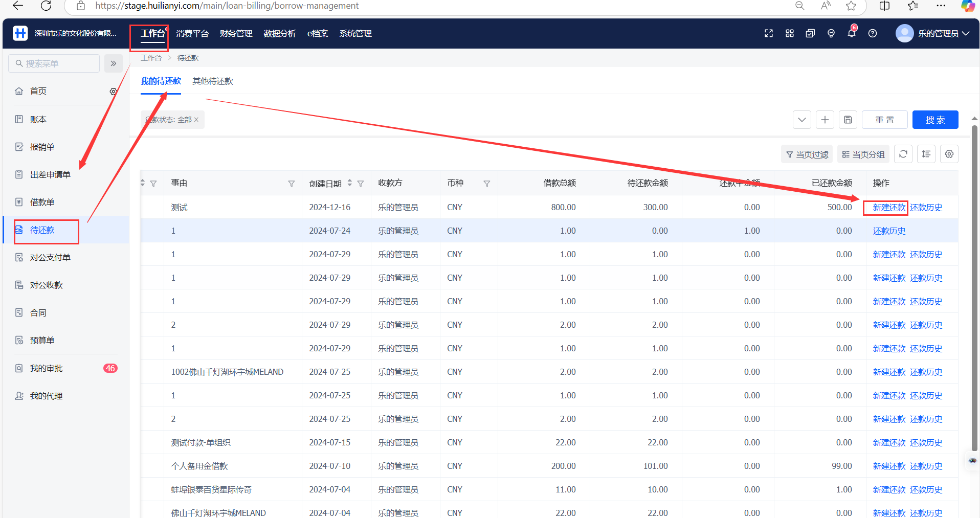The width and height of the screenshot is (980, 518).
Task: Open the help question mark icon
Action: click(873, 33)
